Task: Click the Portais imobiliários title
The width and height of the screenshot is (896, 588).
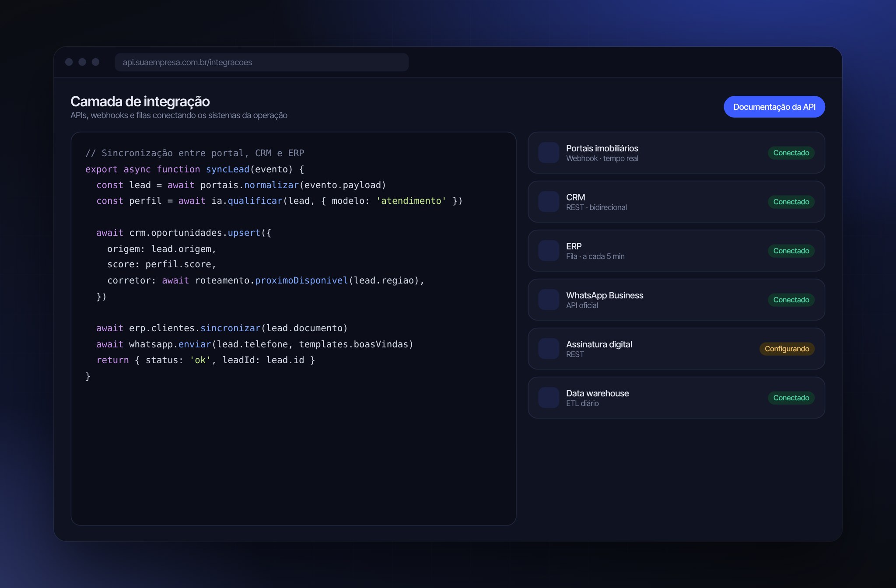Action: pos(602,148)
